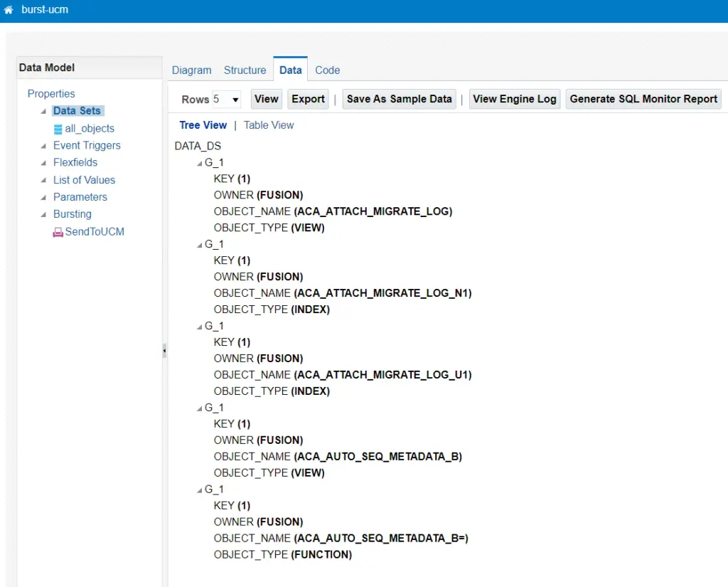The width and height of the screenshot is (728, 587).
Task: Collapse the Data Sets tree node
Action: click(x=43, y=112)
